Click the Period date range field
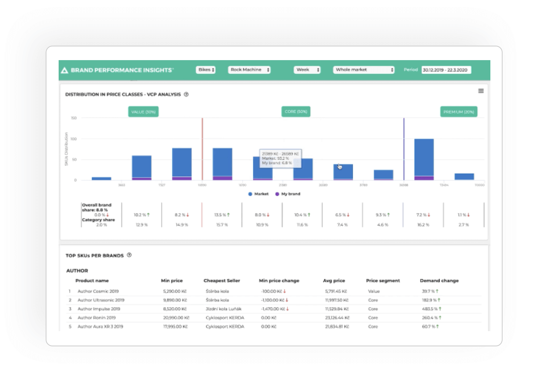The image size is (549, 392). point(446,70)
